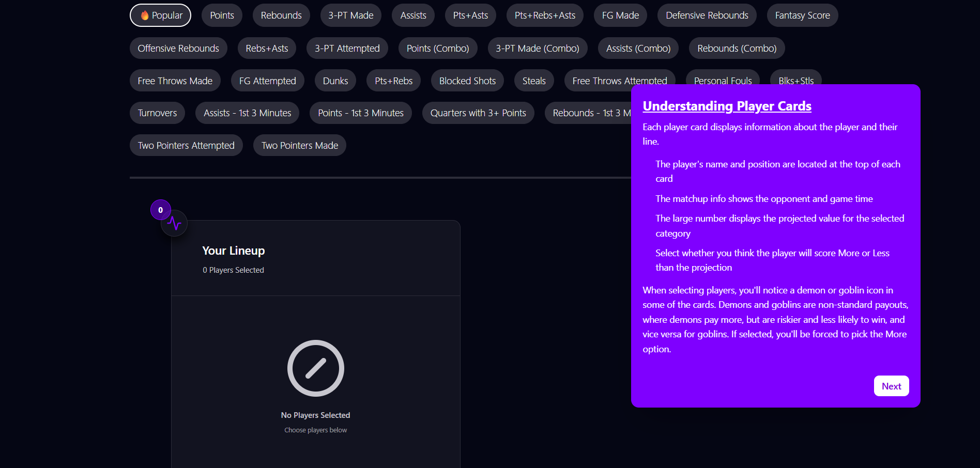Filter by Dunks
This screenshot has width=980, height=468.
(335, 81)
